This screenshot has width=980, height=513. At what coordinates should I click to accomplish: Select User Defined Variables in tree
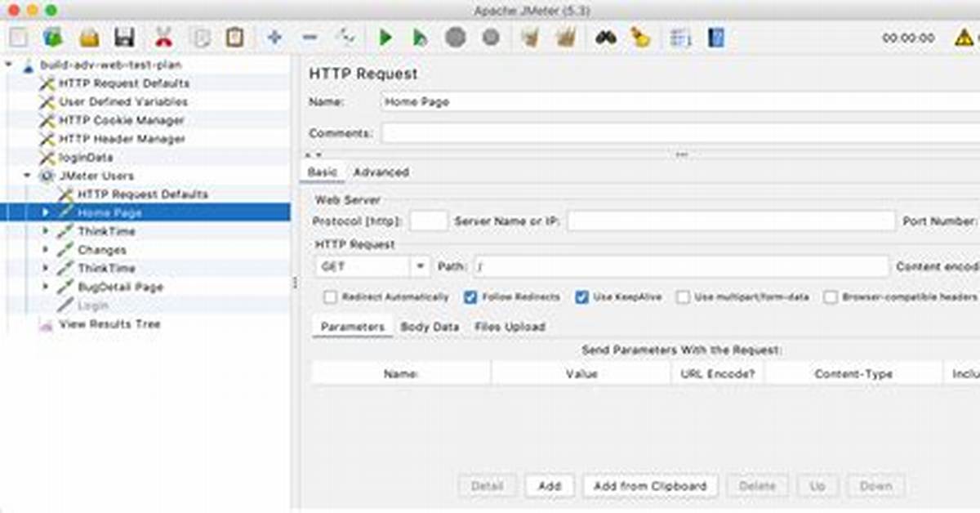(122, 102)
